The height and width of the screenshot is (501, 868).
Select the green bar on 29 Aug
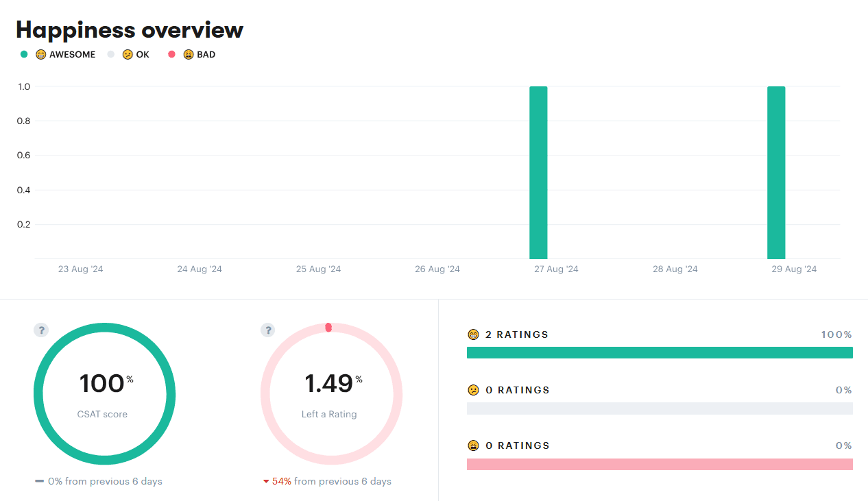click(775, 171)
